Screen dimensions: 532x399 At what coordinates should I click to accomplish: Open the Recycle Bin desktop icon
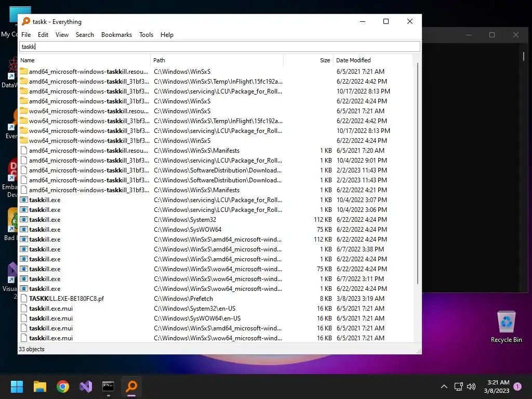click(506, 327)
